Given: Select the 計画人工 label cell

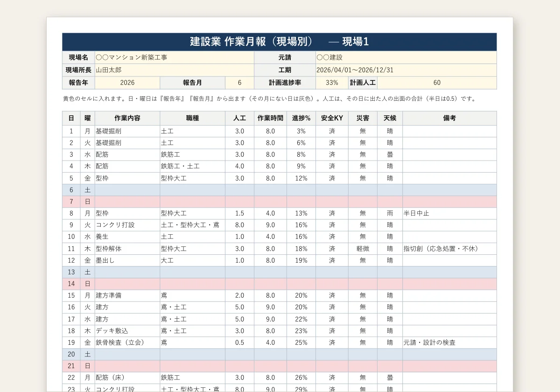Looking at the screenshot, I should pyautogui.click(x=363, y=83).
